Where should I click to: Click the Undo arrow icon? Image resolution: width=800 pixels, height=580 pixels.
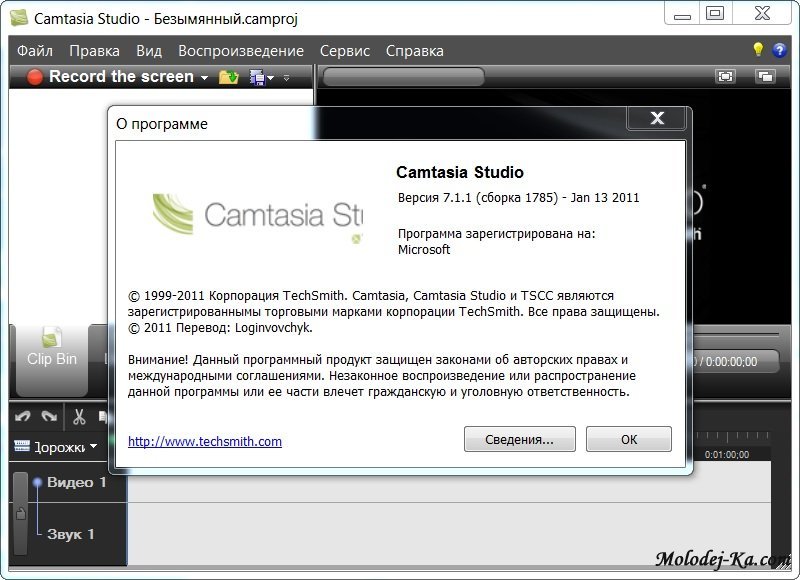(22, 417)
